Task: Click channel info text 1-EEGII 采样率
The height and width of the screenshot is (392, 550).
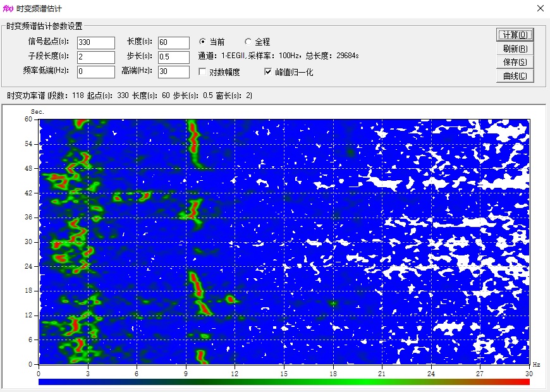Action: tap(278, 56)
